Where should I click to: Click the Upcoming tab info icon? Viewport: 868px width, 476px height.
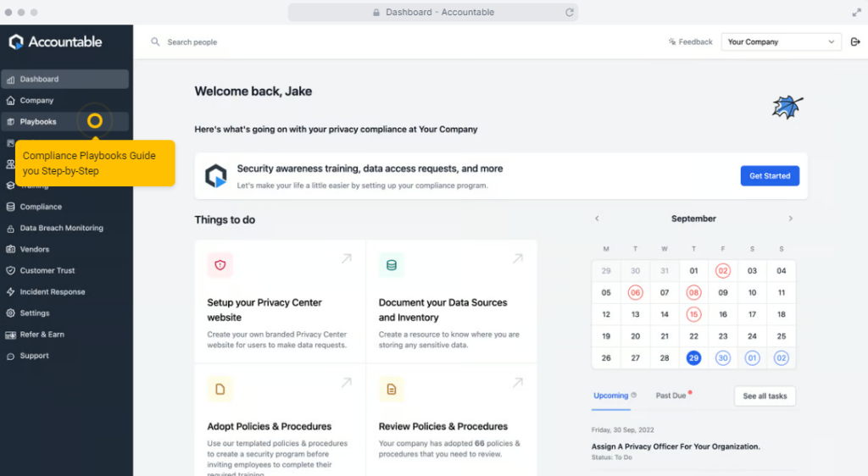click(x=634, y=396)
